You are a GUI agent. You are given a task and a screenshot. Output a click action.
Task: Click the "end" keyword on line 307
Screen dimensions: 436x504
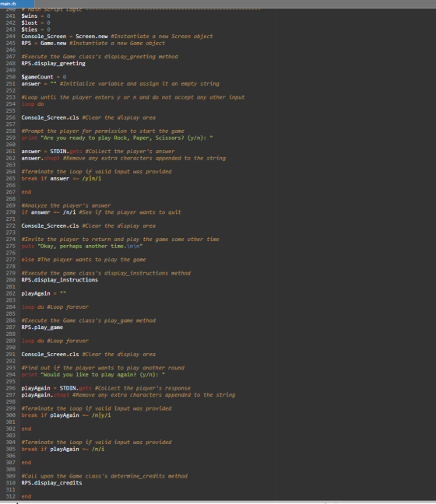[x=26, y=463]
